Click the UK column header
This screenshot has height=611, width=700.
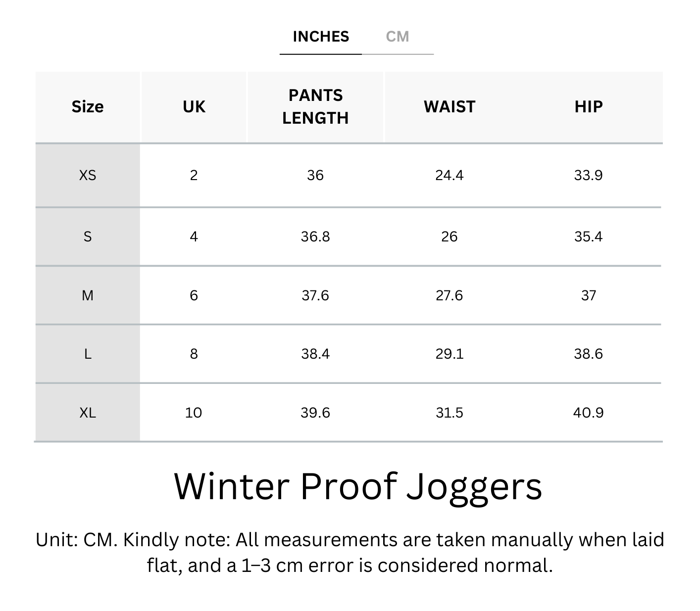click(194, 107)
